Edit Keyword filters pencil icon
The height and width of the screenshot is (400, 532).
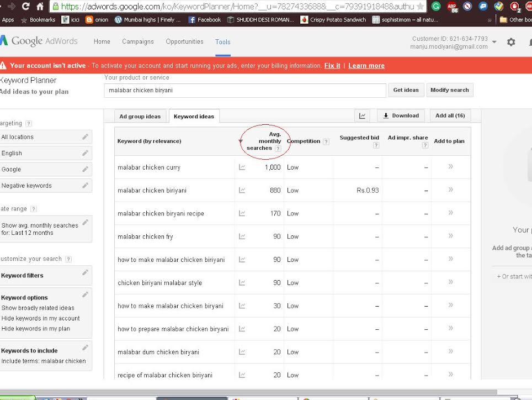pyautogui.click(x=85, y=272)
